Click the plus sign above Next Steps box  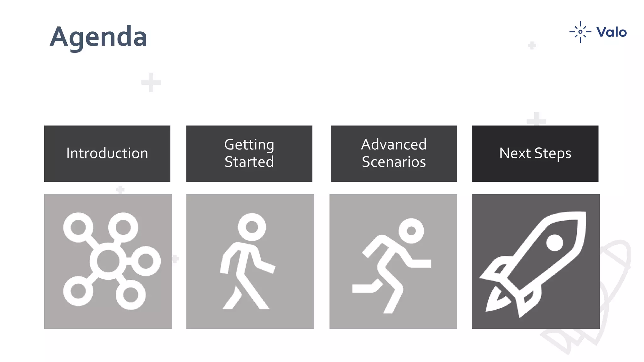tap(536, 119)
